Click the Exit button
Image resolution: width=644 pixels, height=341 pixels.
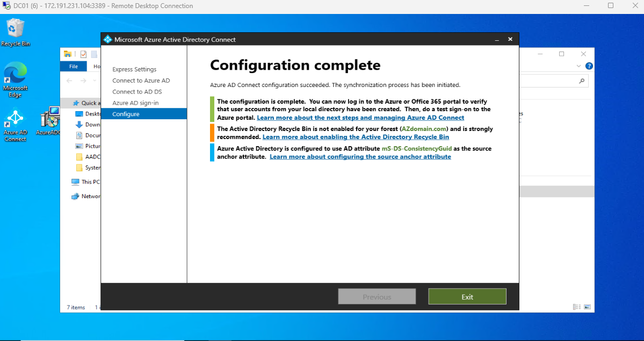point(467,296)
